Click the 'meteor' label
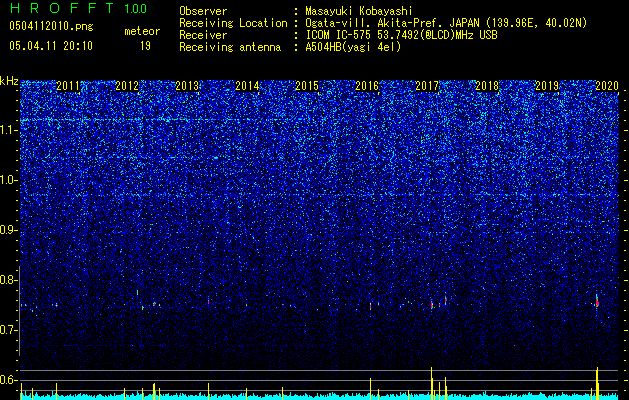This screenshot has width=629, height=400. [x=142, y=31]
